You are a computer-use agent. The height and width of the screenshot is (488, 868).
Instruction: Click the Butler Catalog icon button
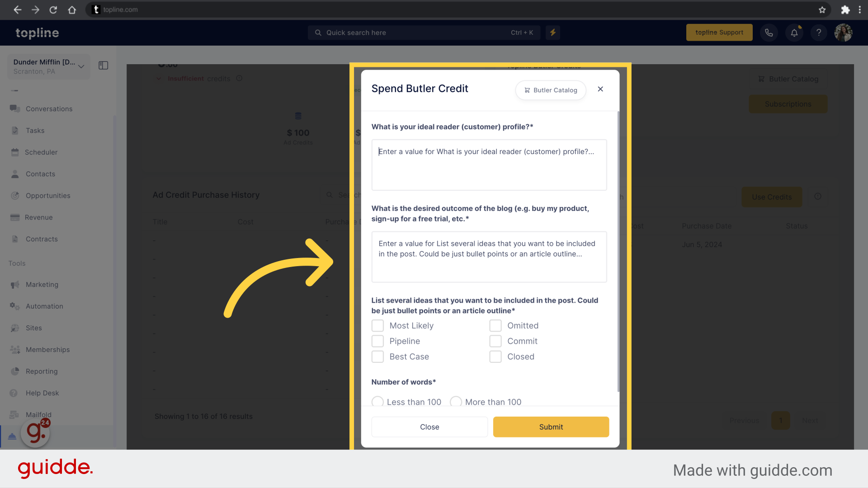point(549,89)
